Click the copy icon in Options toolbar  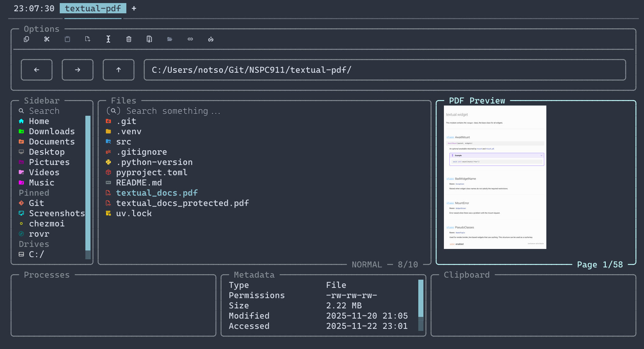pyautogui.click(x=26, y=39)
